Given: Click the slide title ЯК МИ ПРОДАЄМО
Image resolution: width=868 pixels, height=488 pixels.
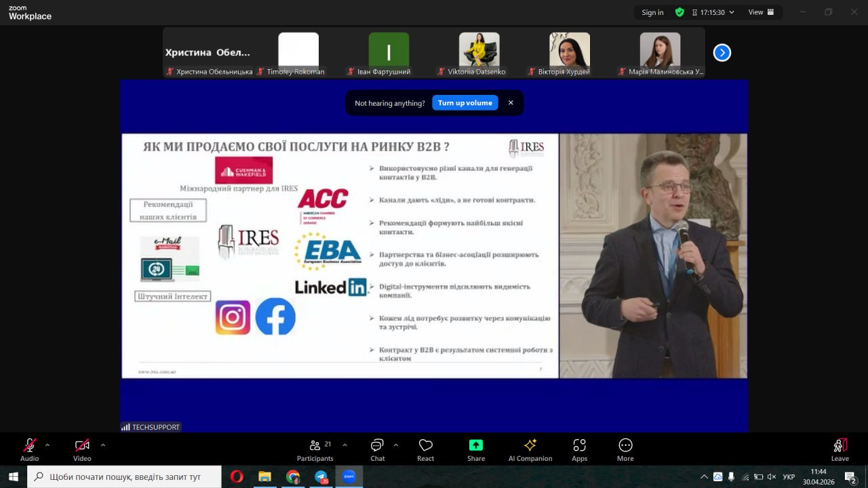Looking at the screenshot, I should point(296,146).
